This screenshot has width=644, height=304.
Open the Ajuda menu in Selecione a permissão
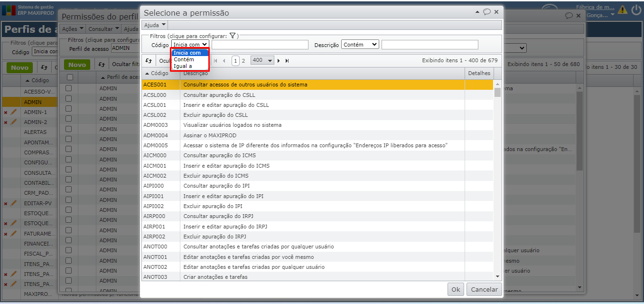point(155,25)
